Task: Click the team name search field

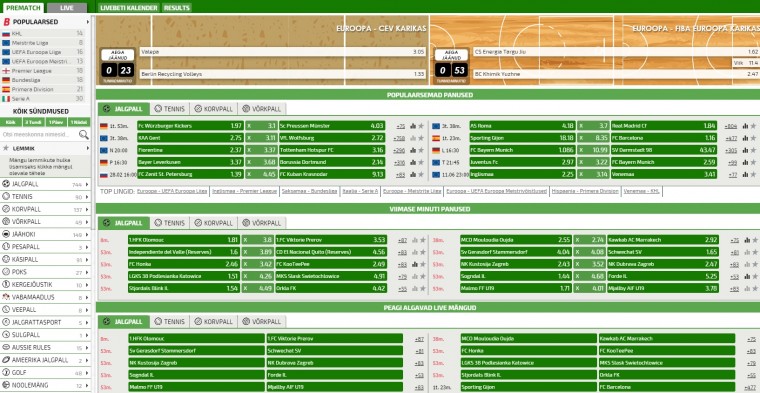Action: click(x=40, y=135)
